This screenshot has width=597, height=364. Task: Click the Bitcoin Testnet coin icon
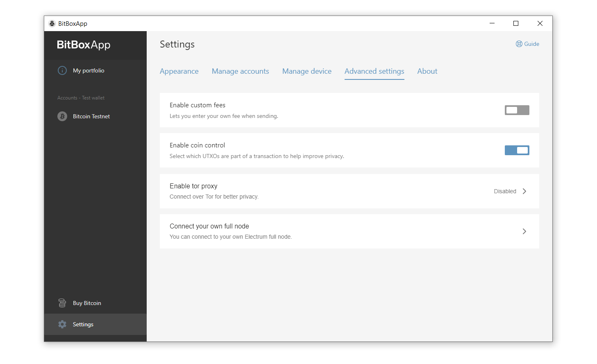(x=62, y=116)
